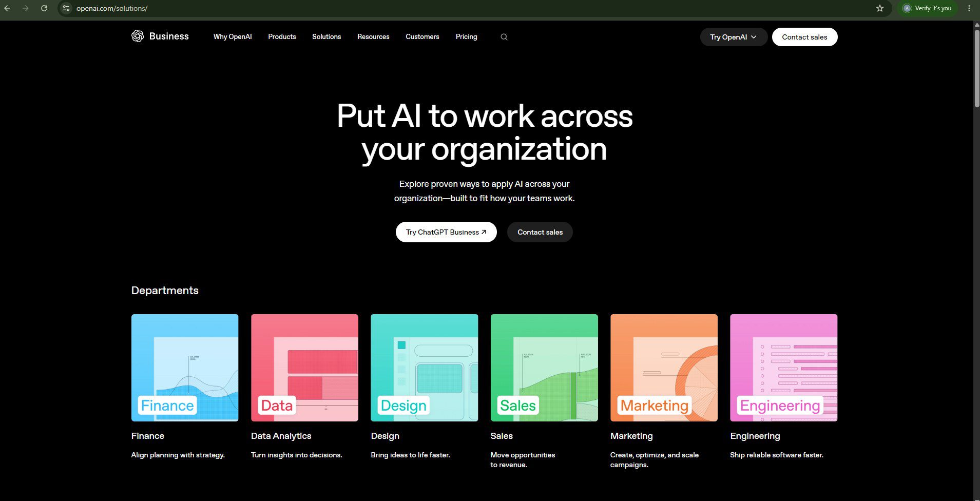Open the Why OpenAI menu
This screenshot has width=980, height=501.
point(233,37)
